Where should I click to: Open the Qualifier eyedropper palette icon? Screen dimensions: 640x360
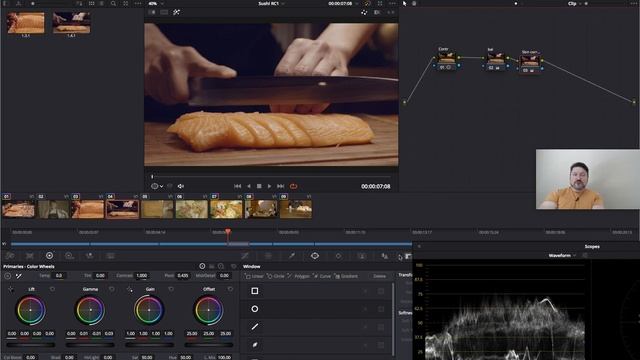[291, 256]
